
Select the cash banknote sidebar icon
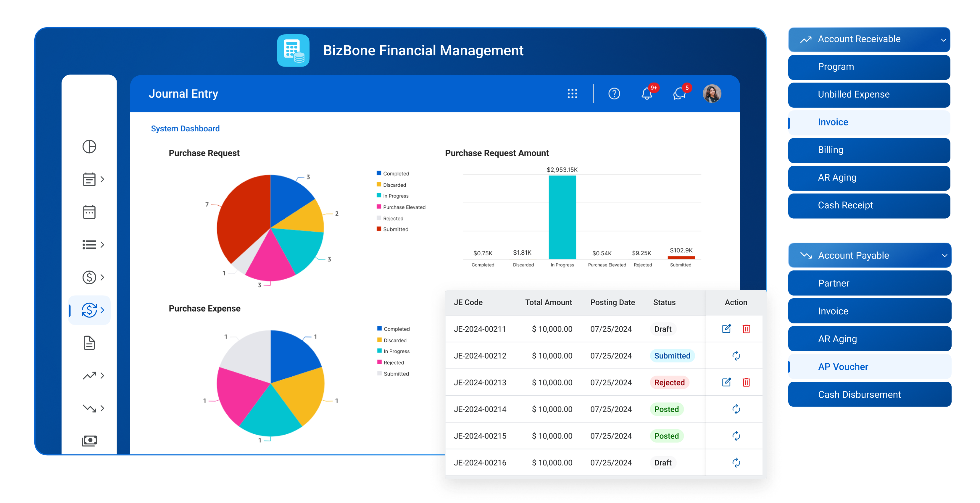tap(89, 441)
